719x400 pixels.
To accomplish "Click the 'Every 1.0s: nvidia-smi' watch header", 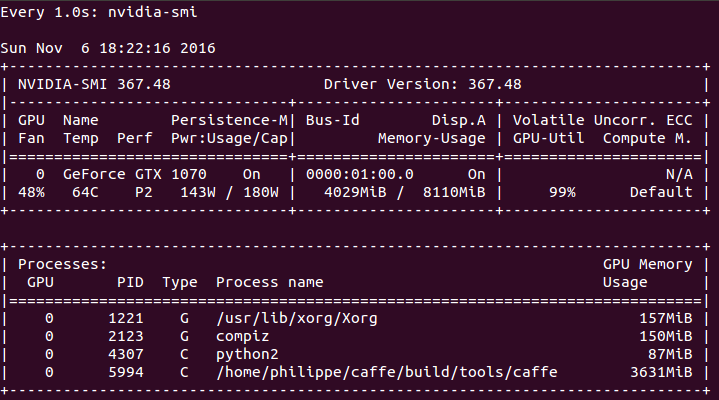I will [99, 12].
